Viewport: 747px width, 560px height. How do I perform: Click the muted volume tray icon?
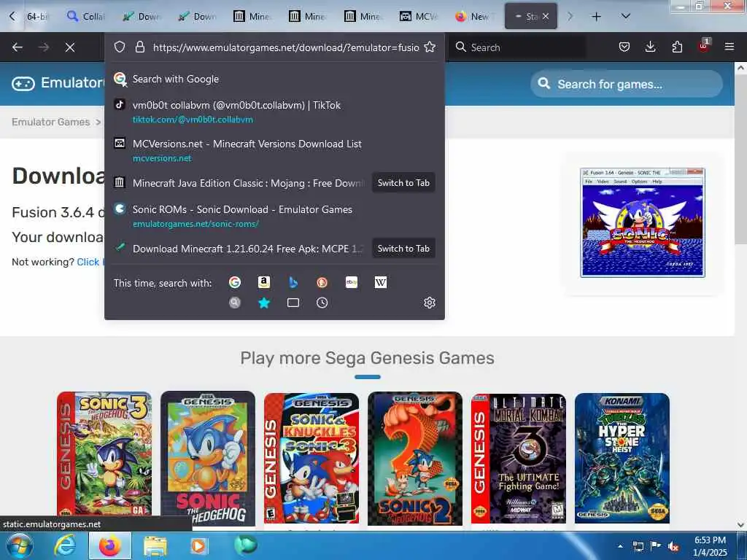(673, 547)
